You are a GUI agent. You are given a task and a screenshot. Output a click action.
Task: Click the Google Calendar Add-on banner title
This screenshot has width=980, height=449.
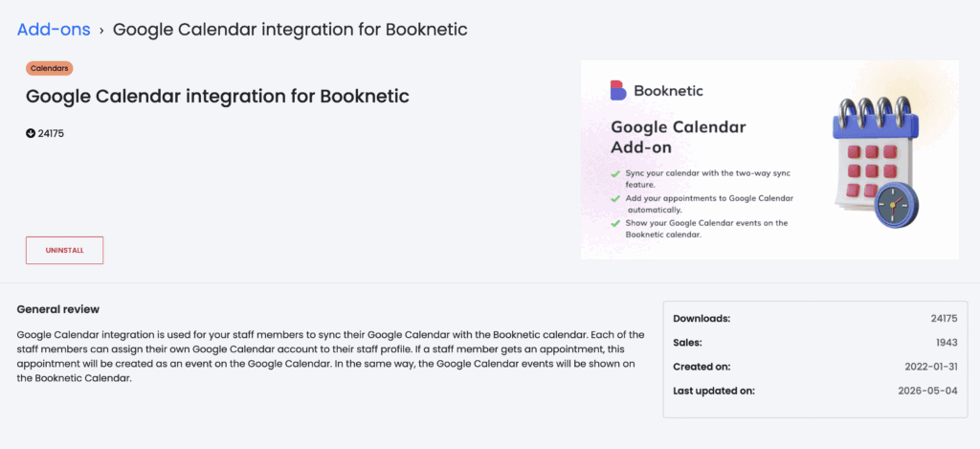pos(679,137)
